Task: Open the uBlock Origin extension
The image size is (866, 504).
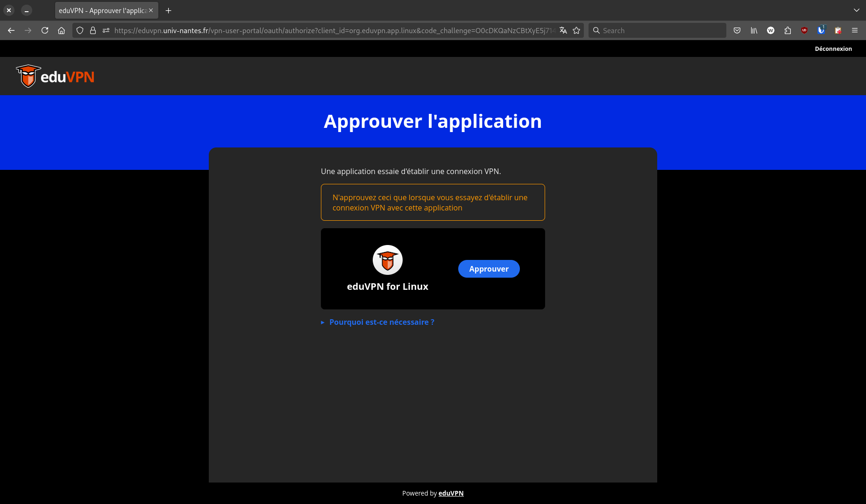Action: 804,30
